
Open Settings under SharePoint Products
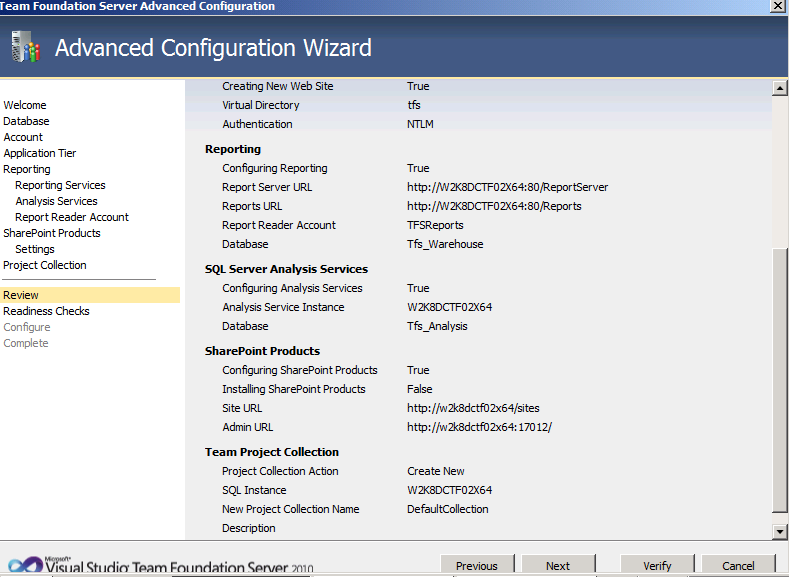(35, 250)
